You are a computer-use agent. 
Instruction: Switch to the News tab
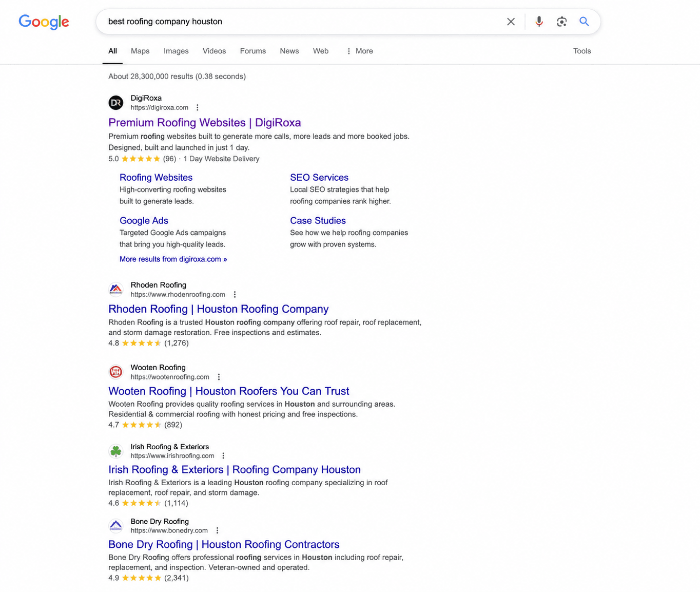tap(289, 51)
